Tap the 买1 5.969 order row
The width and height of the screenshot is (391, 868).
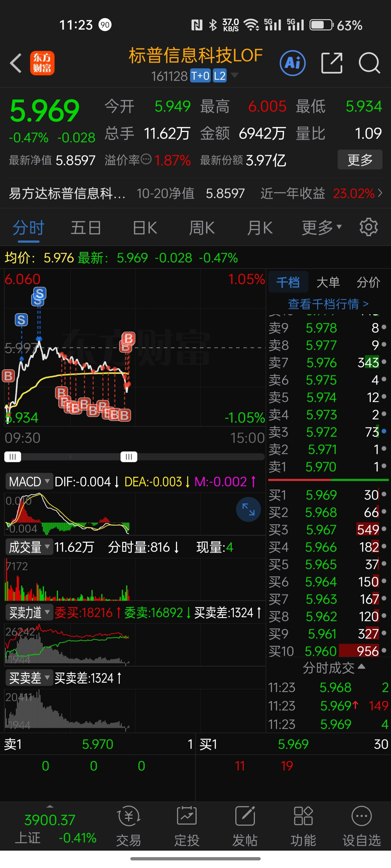point(328,495)
